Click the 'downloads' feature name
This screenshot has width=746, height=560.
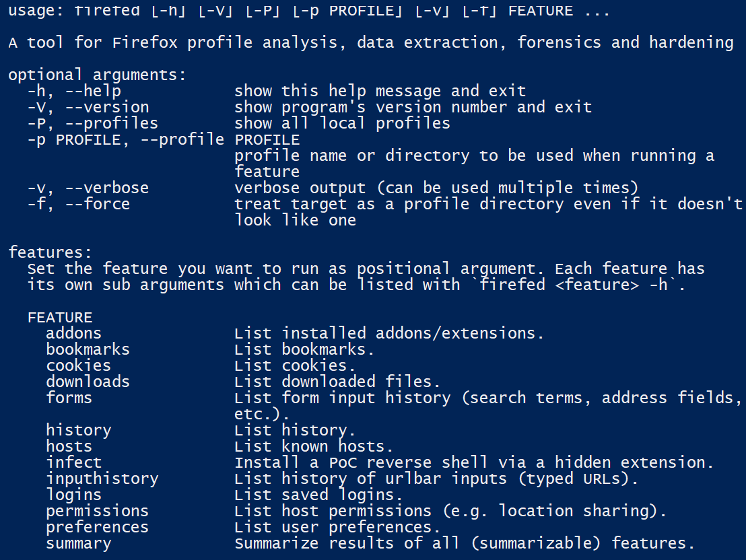point(88,382)
